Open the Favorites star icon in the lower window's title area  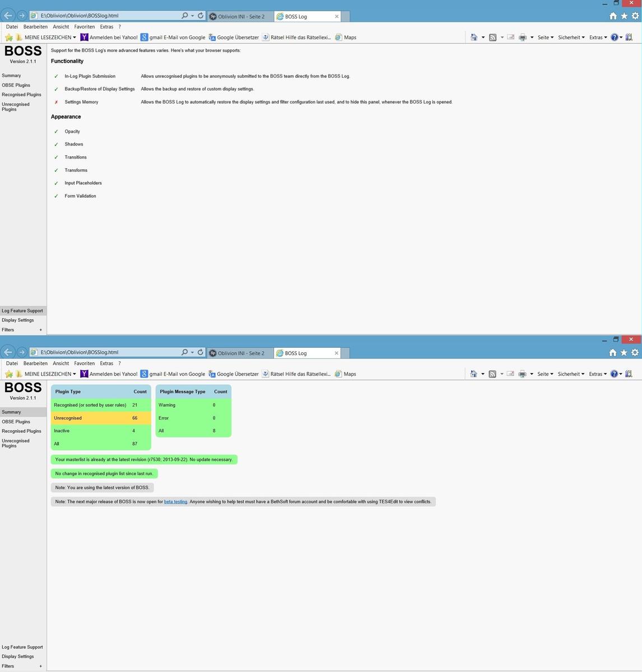point(624,352)
